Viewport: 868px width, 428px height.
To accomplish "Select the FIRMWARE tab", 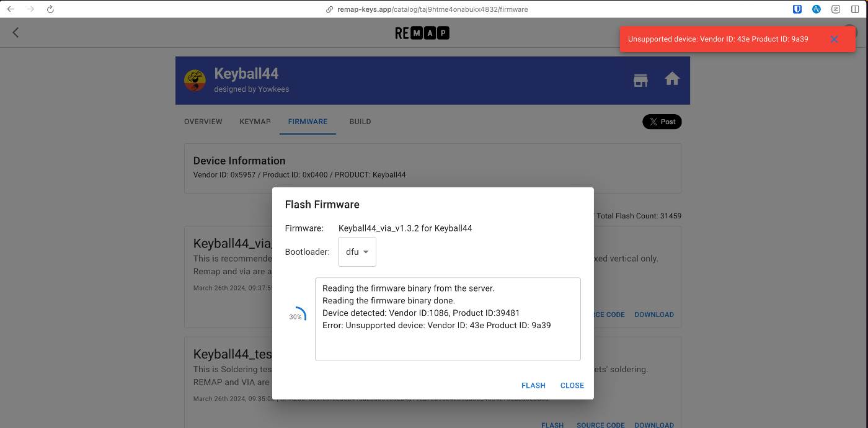I will 308,122.
